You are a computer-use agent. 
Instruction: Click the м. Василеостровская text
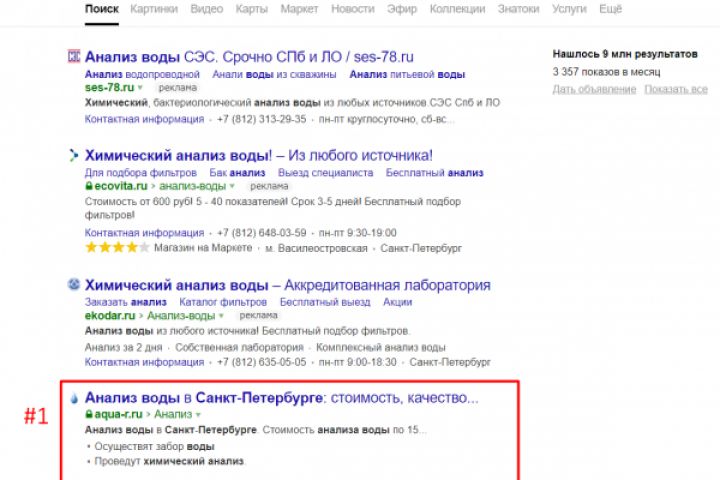click(x=316, y=248)
